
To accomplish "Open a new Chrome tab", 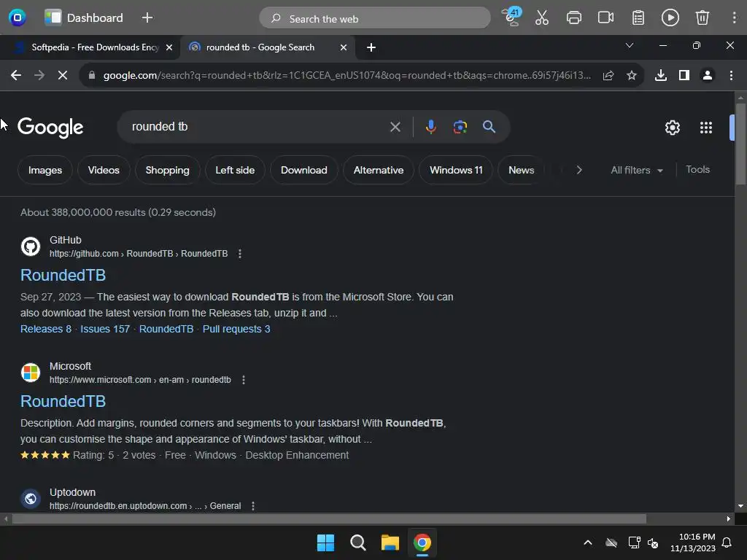I will pyautogui.click(x=371, y=47).
